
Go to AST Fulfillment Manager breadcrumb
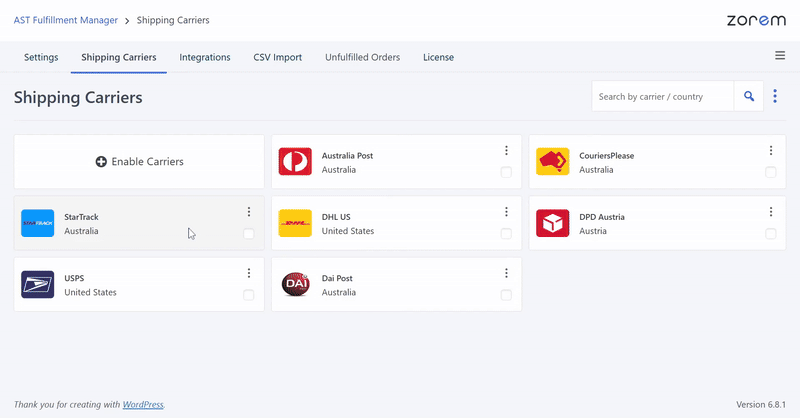tap(65, 20)
